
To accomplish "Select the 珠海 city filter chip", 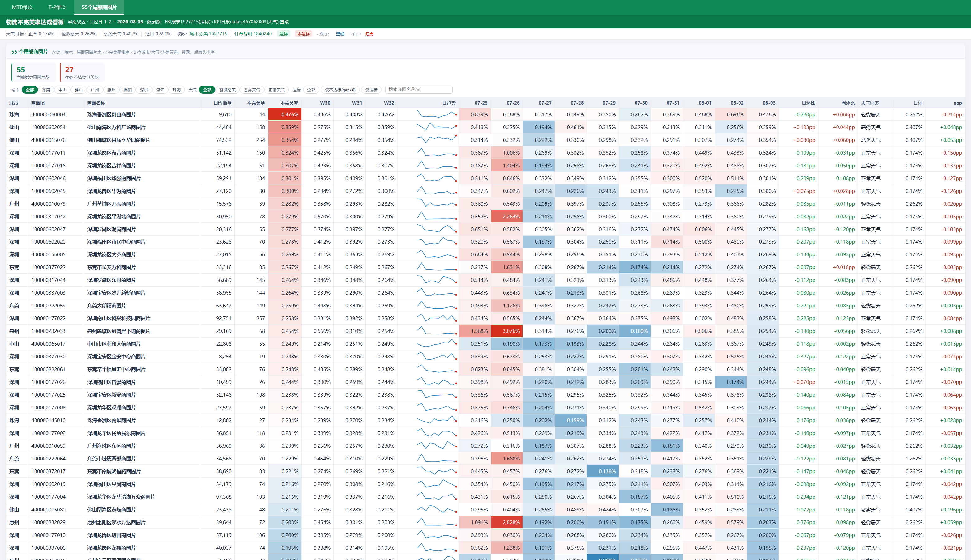I will (x=176, y=90).
